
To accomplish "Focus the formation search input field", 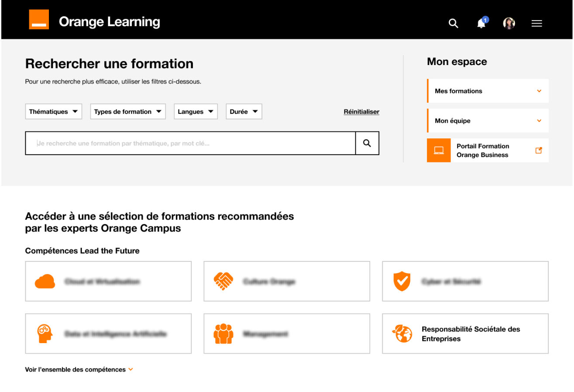I will 190,143.
